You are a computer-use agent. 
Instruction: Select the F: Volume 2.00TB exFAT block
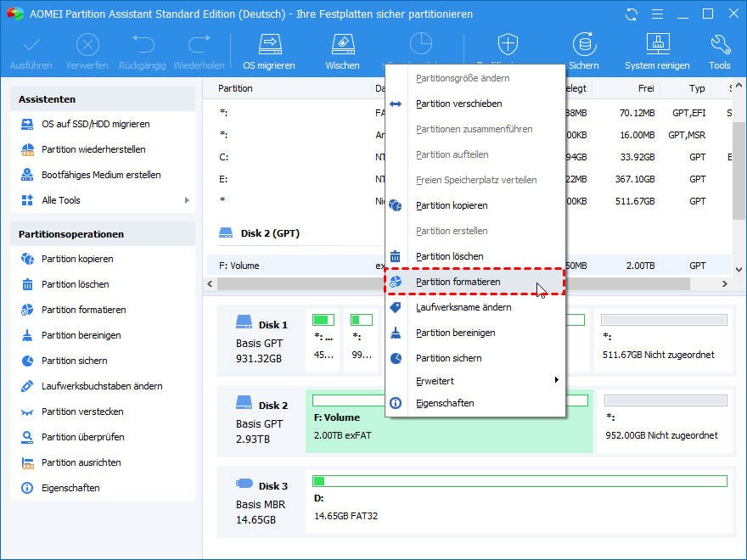coord(449,422)
